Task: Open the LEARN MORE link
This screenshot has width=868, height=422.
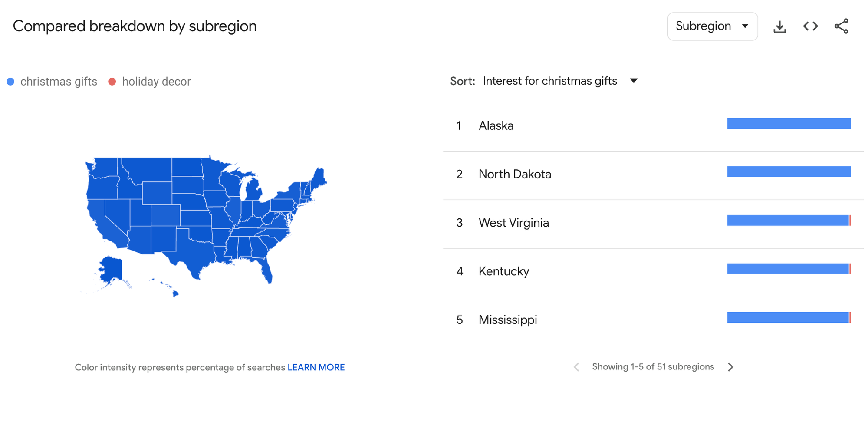Action: [316, 367]
